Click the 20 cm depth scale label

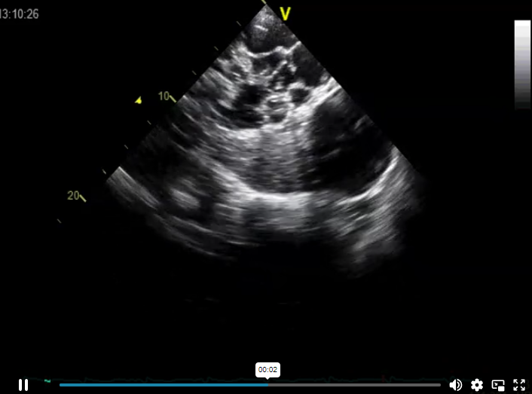coord(73,195)
